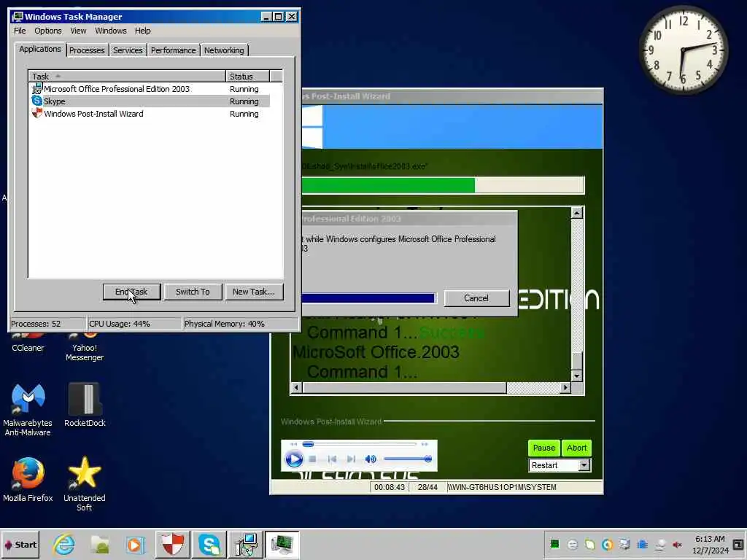Image resolution: width=747 pixels, height=560 pixels.
Task: Click the show desktop button in tray corner
Action: click(738, 544)
